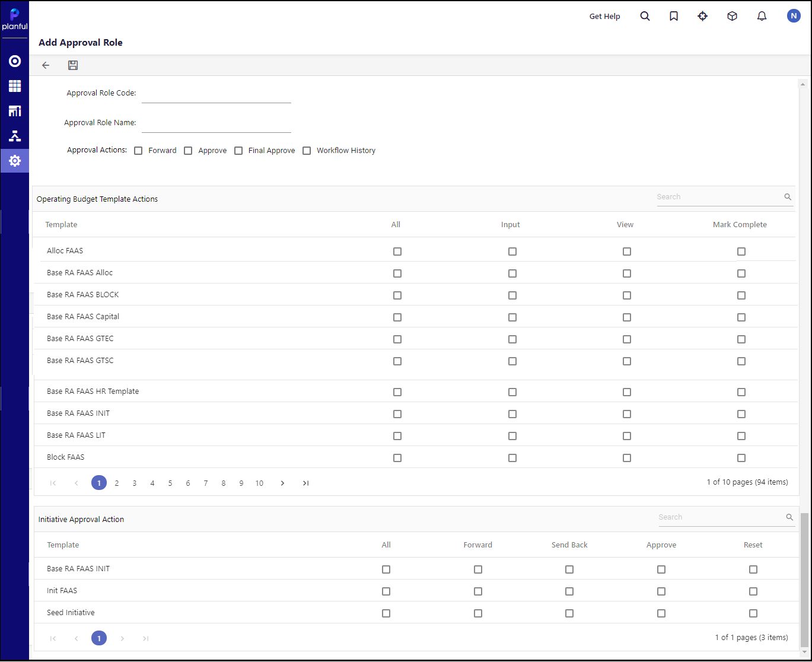Screen dimensions: 812x662
Task: Check Mark Complete for Base RA FAAS Capital
Action: tap(741, 317)
